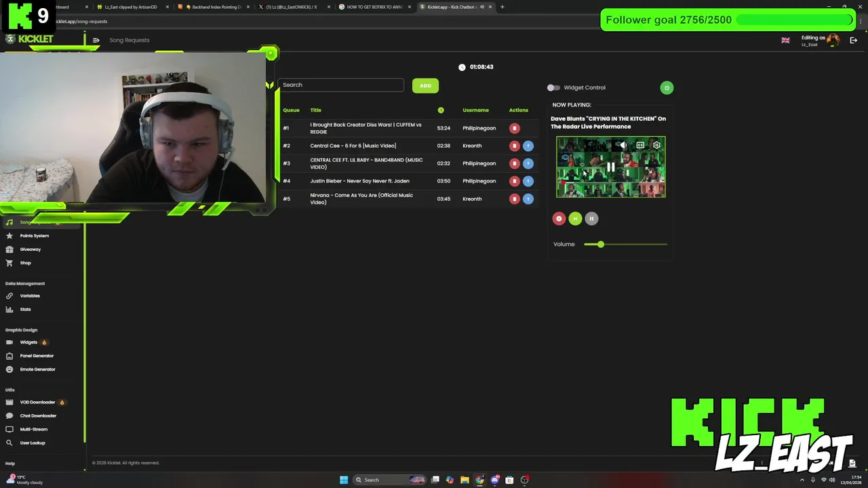
Task: Click the video progress bar in player
Action: 611,183
